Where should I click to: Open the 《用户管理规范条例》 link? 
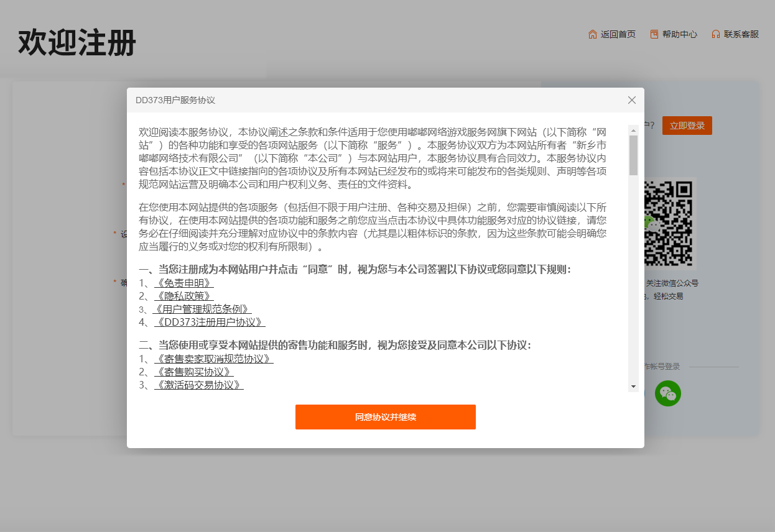pos(202,309)
